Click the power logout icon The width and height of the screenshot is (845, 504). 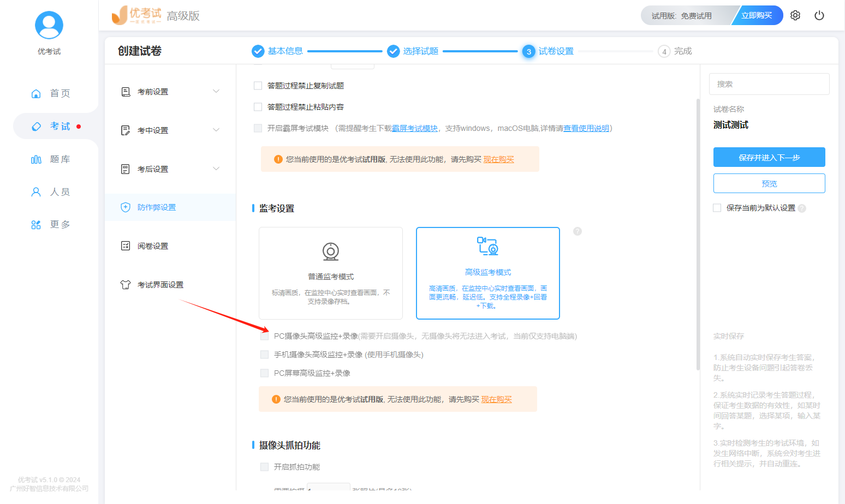tap(819, 15)
